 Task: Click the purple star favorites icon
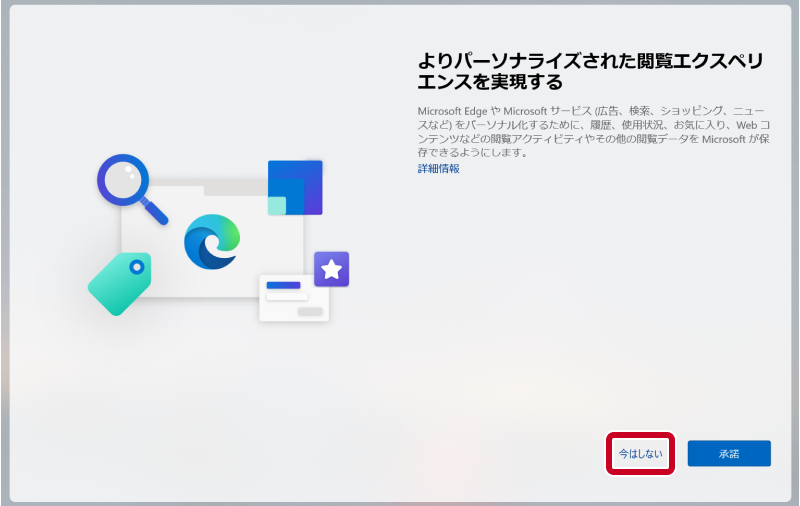[x=332, y=269]
